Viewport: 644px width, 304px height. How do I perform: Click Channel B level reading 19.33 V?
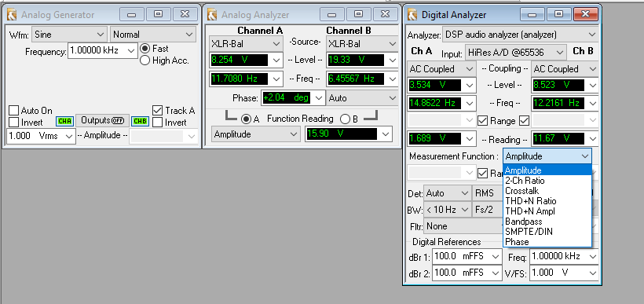[x=356, y=60]
